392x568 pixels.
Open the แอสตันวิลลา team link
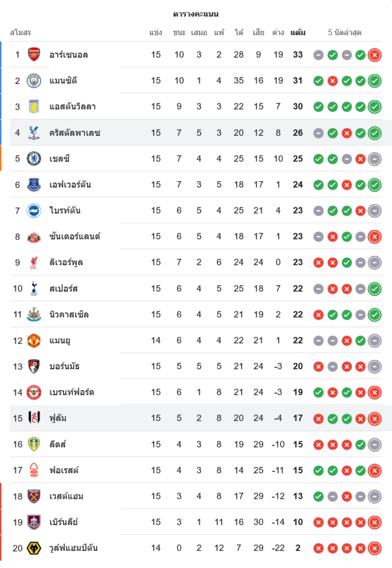(72, 107)
